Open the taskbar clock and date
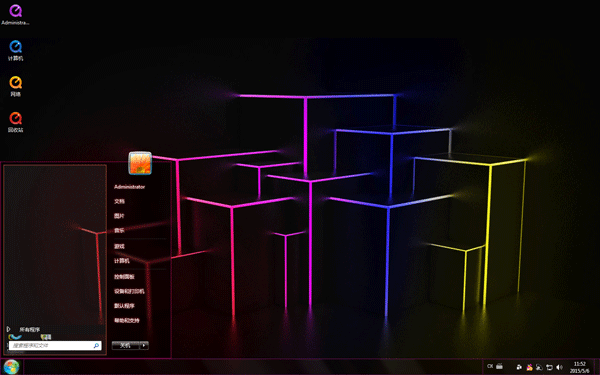 [579, 367]
